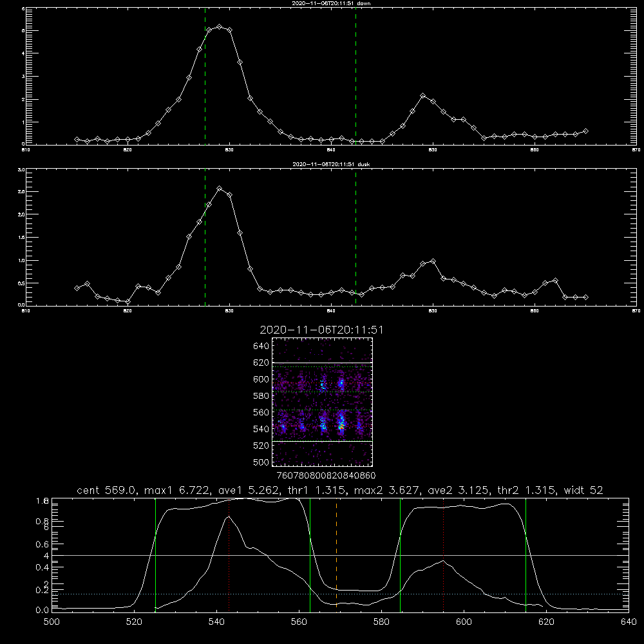Screen dimensions: 644x644
Task: Click y-axis label '500' beside the heatmap
Action: [261, 462]
